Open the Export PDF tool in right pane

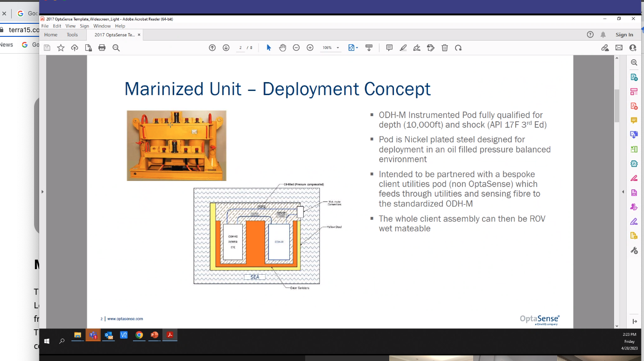point(634,77)
